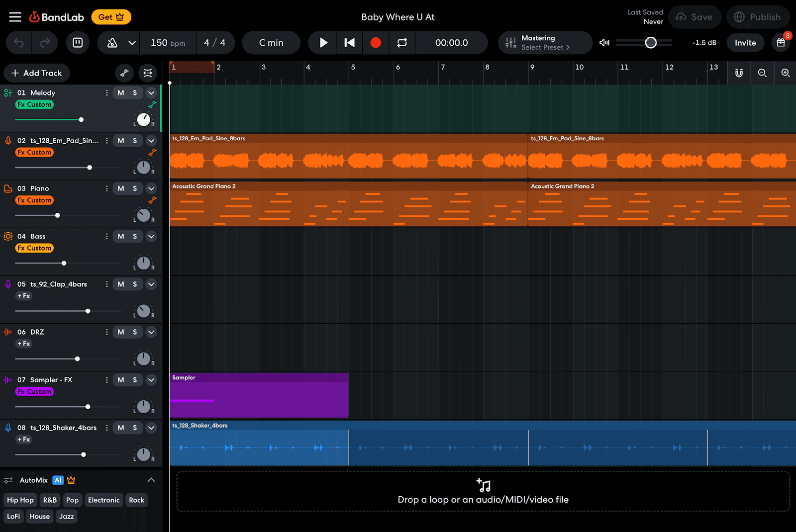796x532 pixels.
Task: Open options menu for 02 ts_128_Em_Pad track
Action: click(x=106, y=141)
